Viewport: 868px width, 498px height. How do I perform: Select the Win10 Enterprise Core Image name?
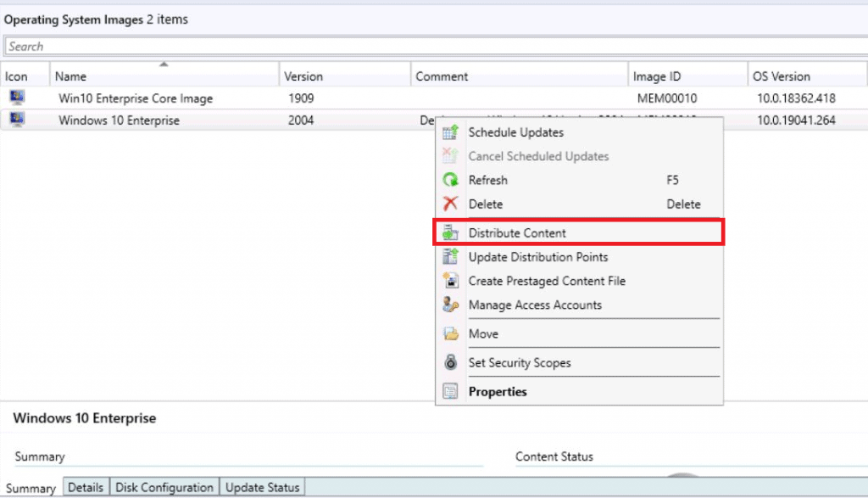pyautogui.click(x=136, y=98)
